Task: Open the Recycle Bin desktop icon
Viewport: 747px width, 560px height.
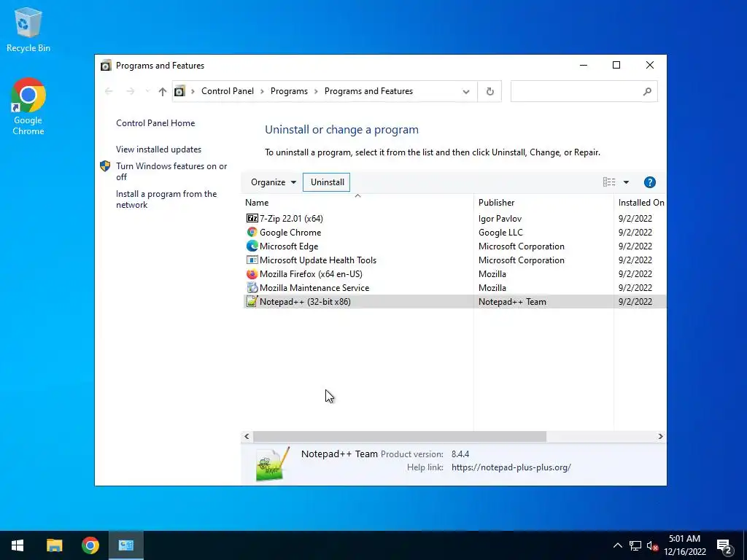Action: coord(28,29)
